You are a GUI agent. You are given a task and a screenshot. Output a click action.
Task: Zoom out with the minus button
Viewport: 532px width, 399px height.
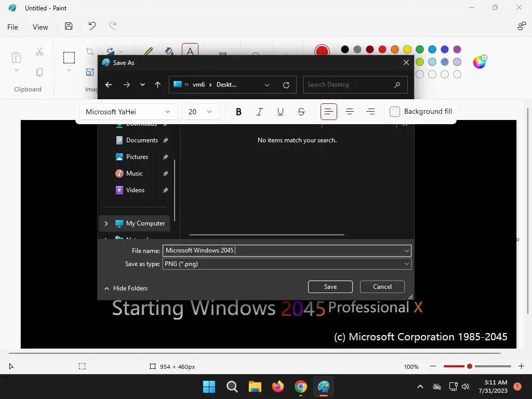pyautogui.click(x=433, y=366)
